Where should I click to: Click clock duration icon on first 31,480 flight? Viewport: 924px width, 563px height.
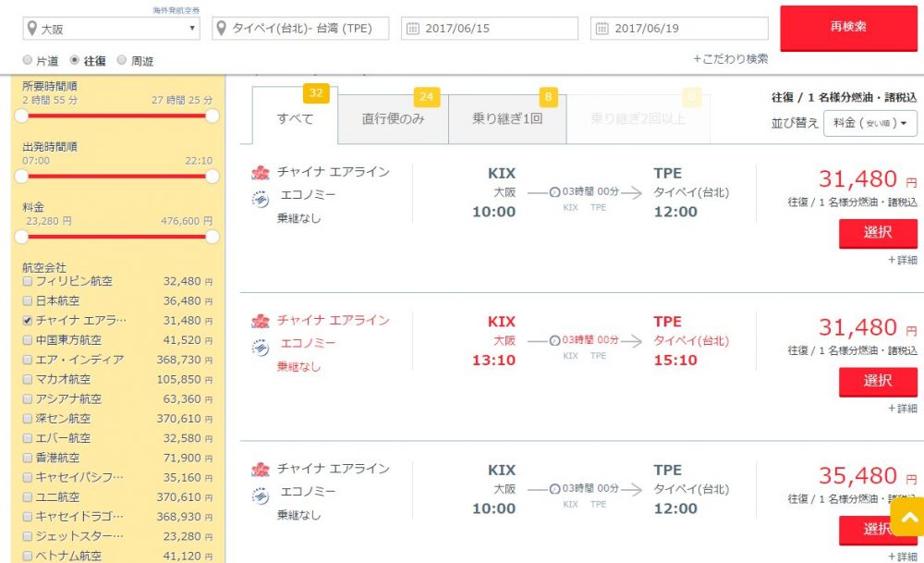click(554, 192)
